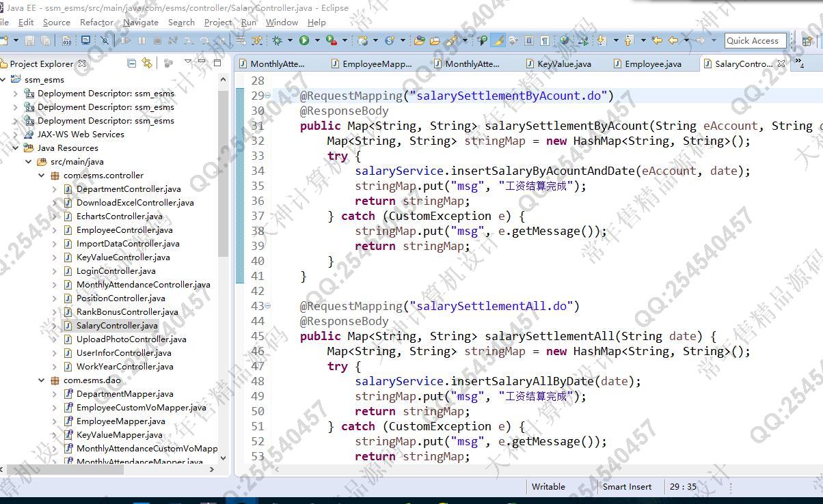Click the binary 010 toolbar icon
Screen dimensions: 823x504
click(66, 41)
